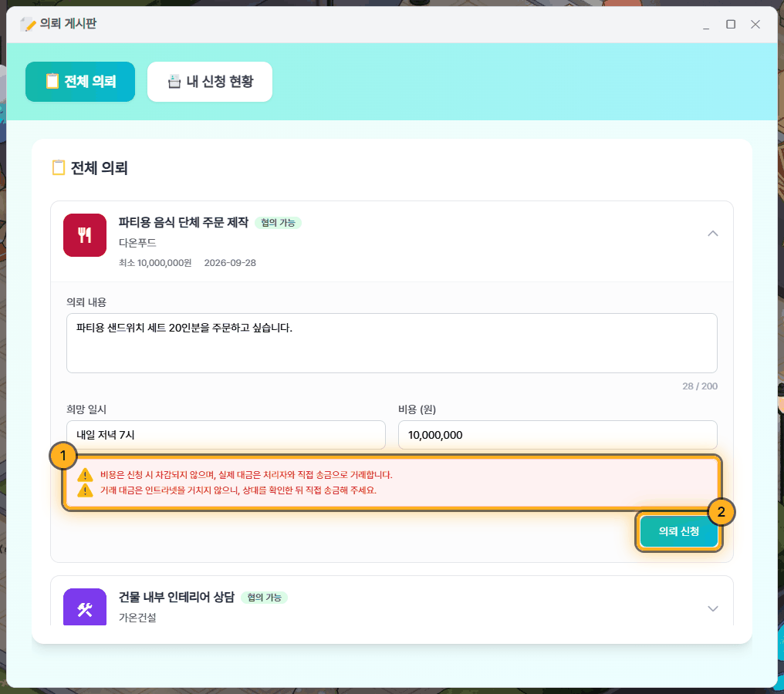Collapse the 파티용 음식 단체 주문 제작 card

click(712, 234)
